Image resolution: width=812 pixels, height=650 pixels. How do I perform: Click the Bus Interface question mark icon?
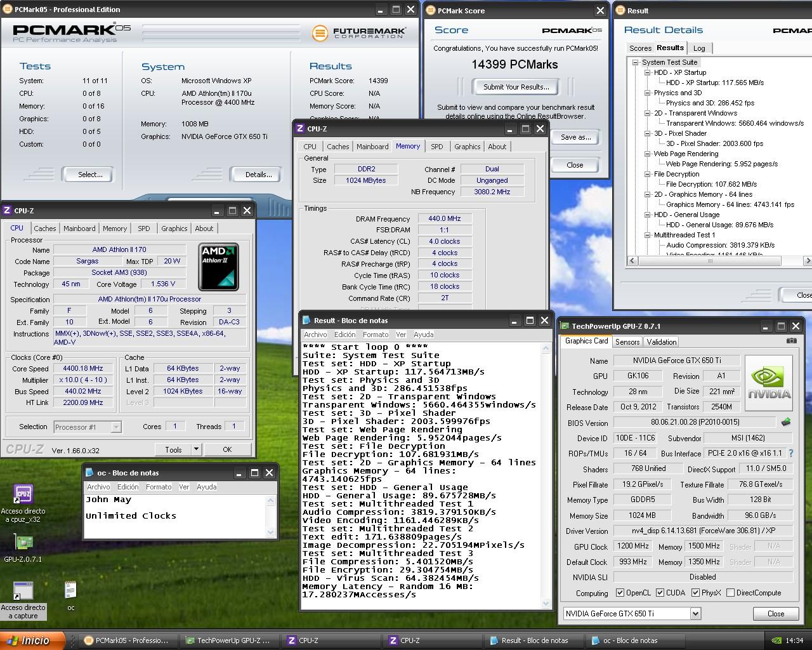pyautogui.click(x=791, y=453)
